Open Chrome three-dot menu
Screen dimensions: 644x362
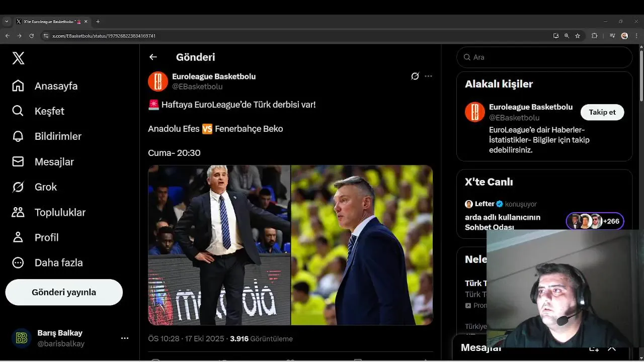click(x=637, y=36)
